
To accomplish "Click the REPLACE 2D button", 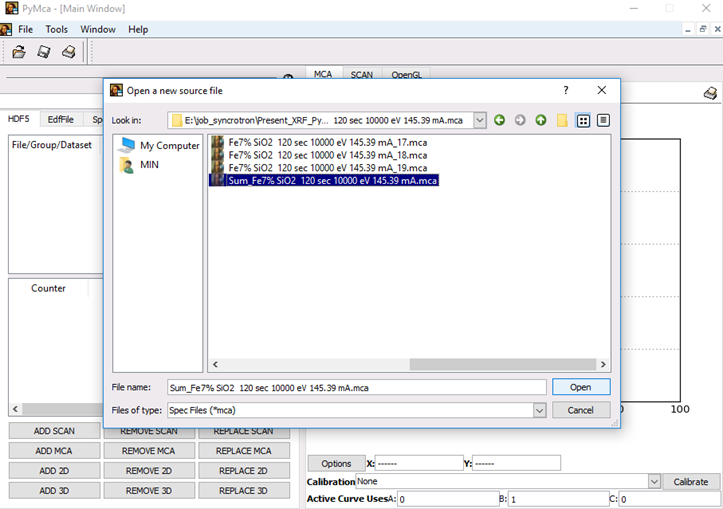I will pyautogui.click(x=244, y=471).
